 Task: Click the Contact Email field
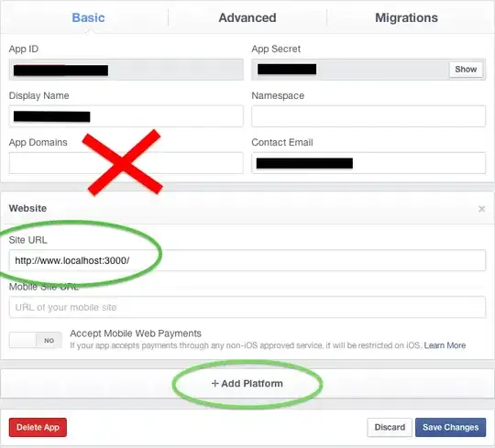[x=368, y=163]
